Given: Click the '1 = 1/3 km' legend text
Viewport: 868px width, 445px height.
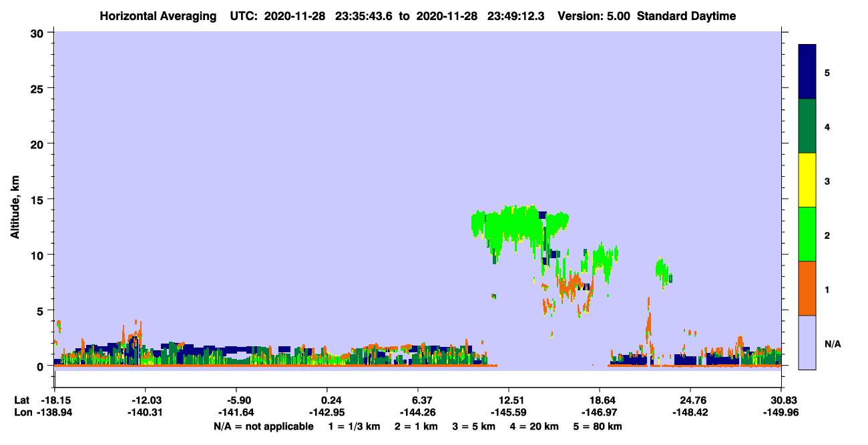Looking at the screenshot, I should (355, 426).
